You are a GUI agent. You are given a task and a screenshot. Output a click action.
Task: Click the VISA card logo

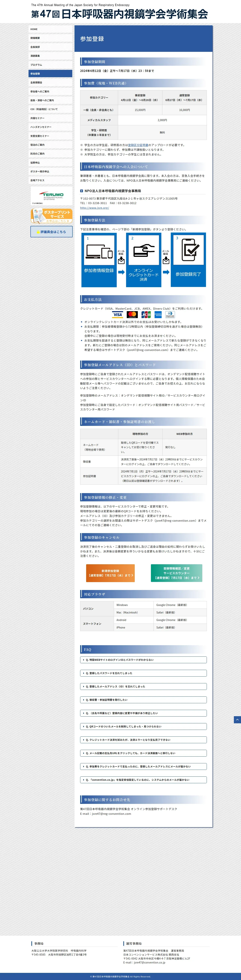tap(118, 315)
